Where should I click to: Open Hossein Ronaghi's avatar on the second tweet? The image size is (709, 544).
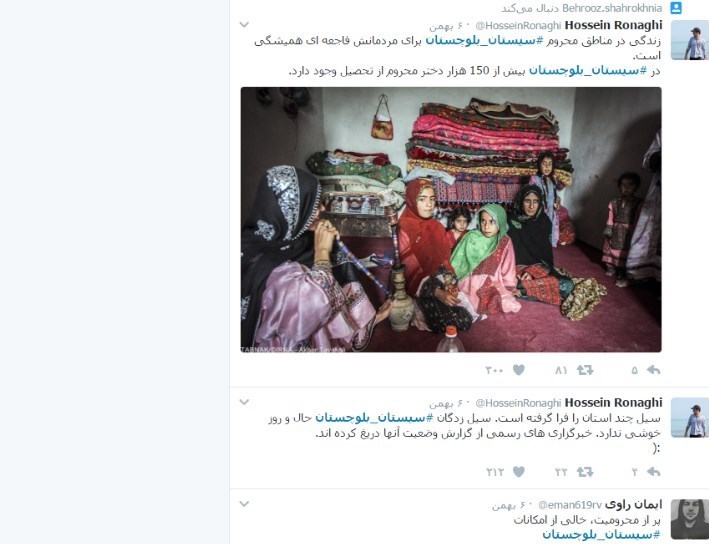click(x=690, y=418)
